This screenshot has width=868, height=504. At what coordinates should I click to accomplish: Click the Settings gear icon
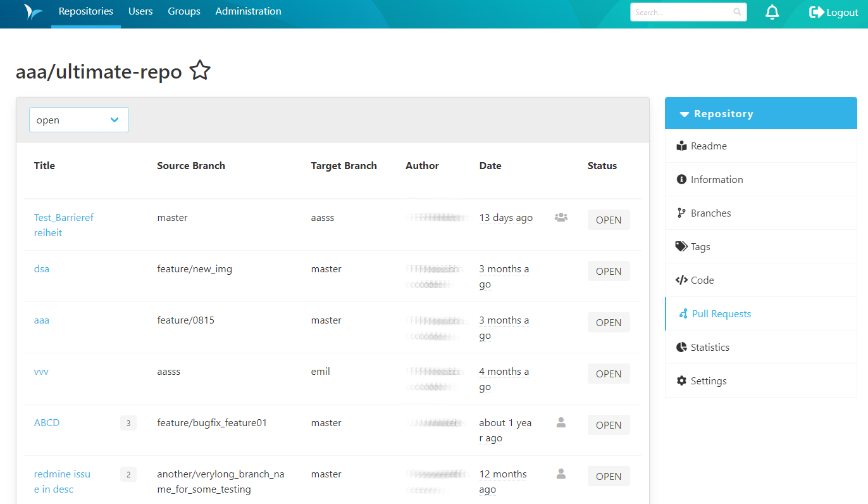681,381
